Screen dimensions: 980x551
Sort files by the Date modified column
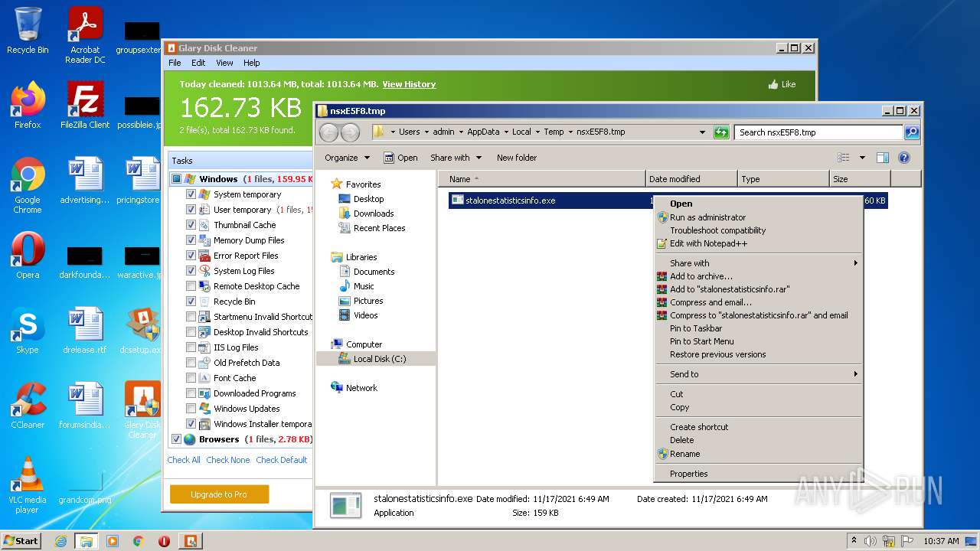[691, 179]
